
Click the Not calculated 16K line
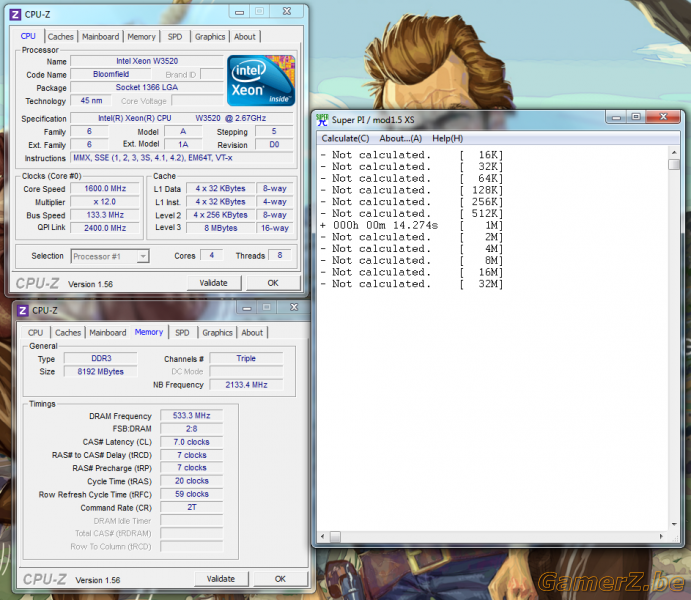(412, 155)
